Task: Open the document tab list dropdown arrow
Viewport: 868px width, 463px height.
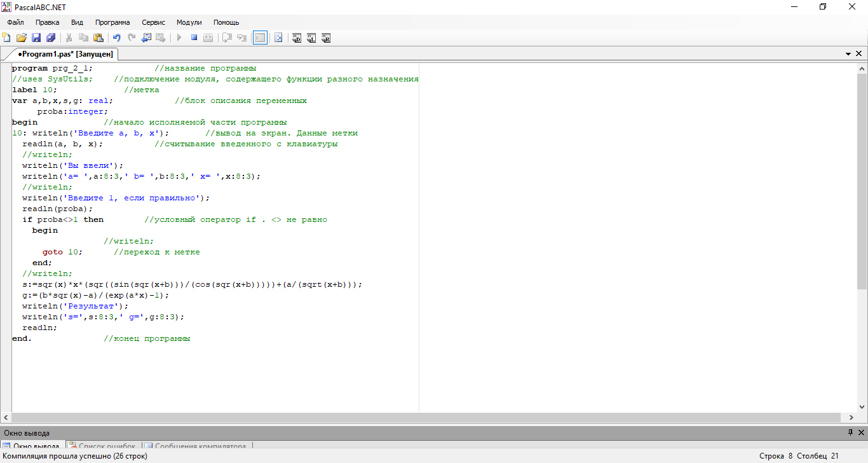Action: pyautogui.click(x=848, y=55)
